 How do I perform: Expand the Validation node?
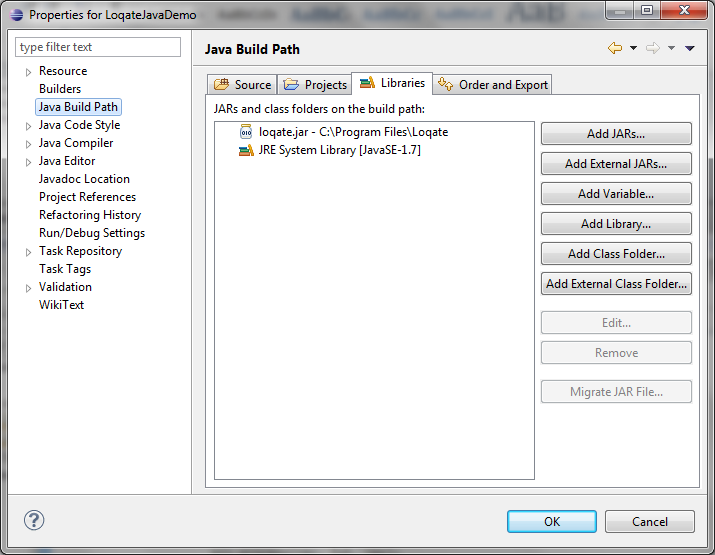point(28,288)
